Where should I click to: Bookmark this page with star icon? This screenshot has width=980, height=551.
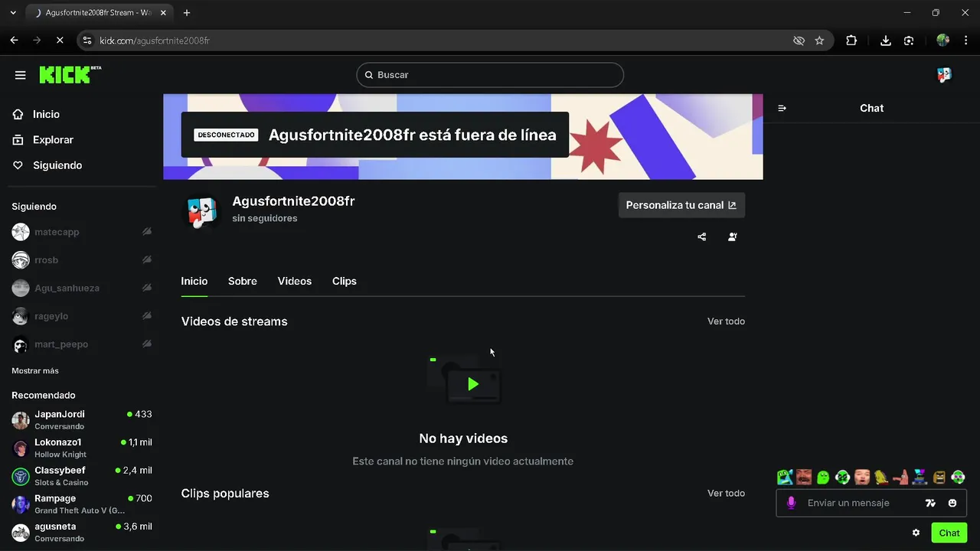click(x=819, y=41)
